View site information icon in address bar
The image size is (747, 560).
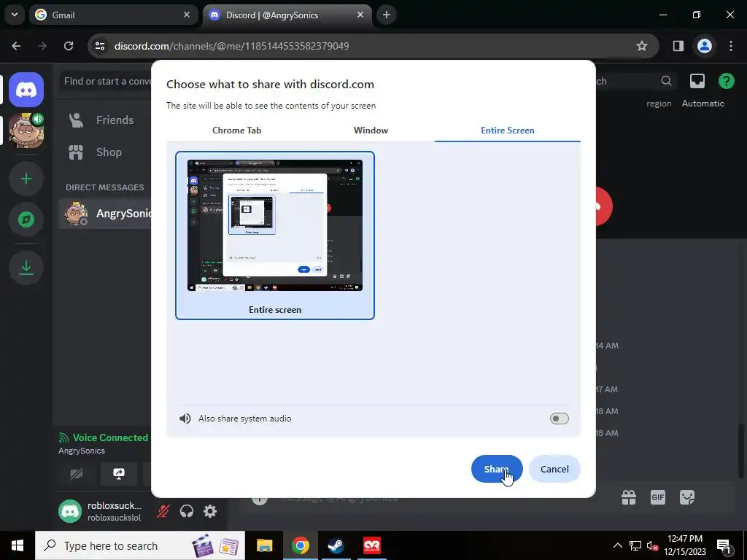[99, 46]
